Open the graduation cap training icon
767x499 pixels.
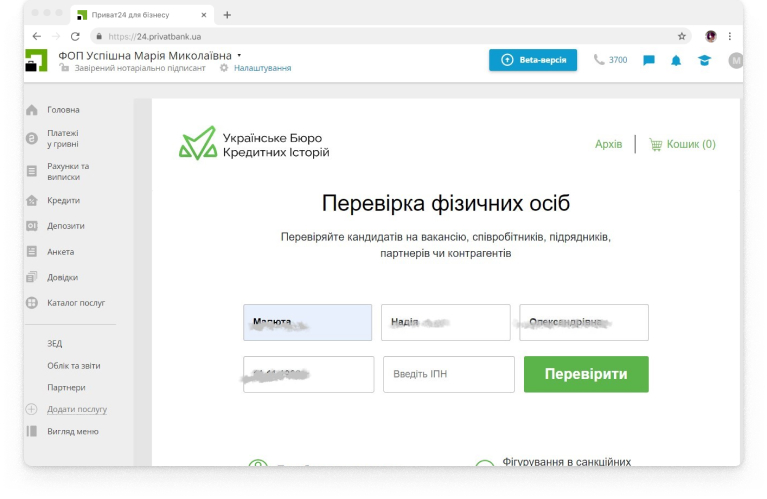(704, 60)
